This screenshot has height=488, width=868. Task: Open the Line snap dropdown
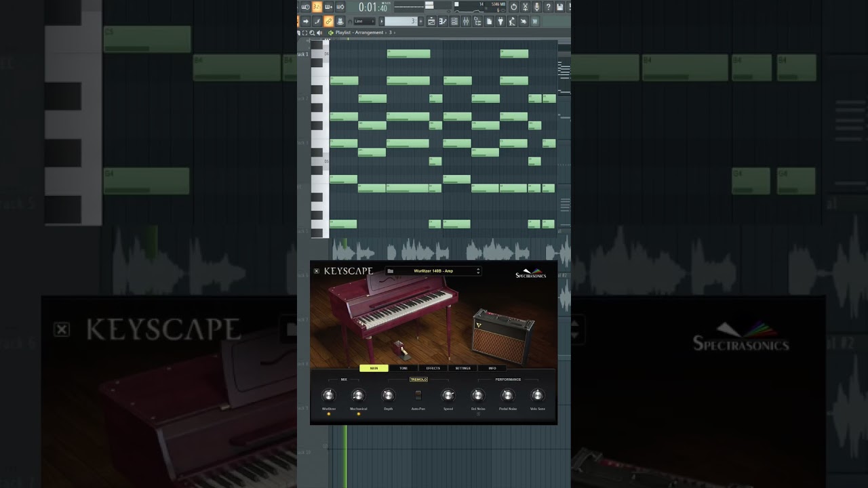pyautogui.click(x=364, y=21)
